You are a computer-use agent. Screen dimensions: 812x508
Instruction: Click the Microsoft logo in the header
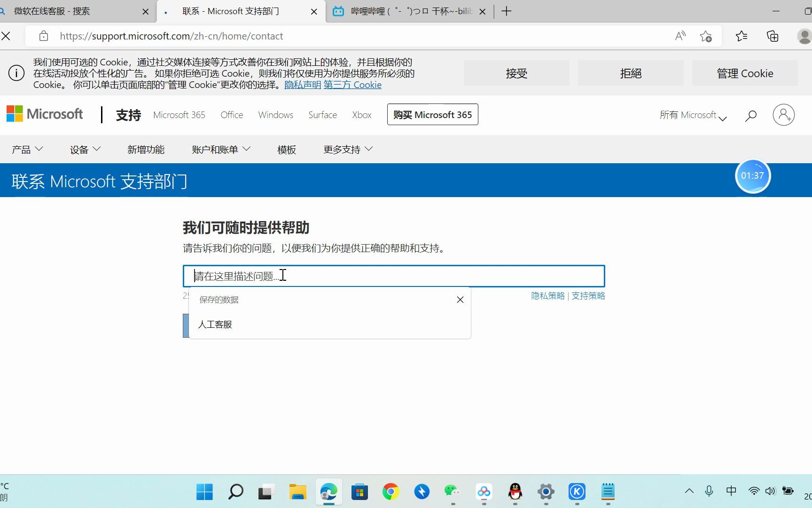pos(45,114)
